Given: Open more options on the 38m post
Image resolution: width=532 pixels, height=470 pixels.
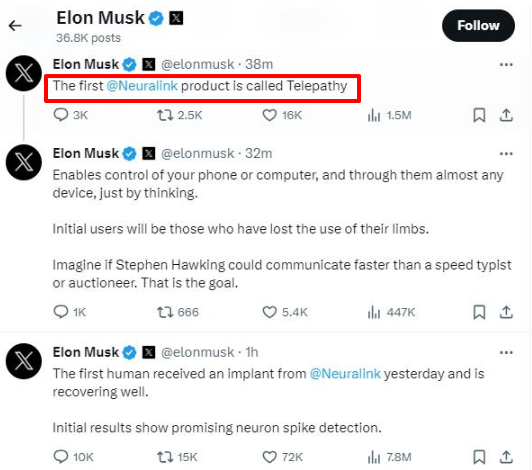Looking at the screenshot, I should point(506,64).
